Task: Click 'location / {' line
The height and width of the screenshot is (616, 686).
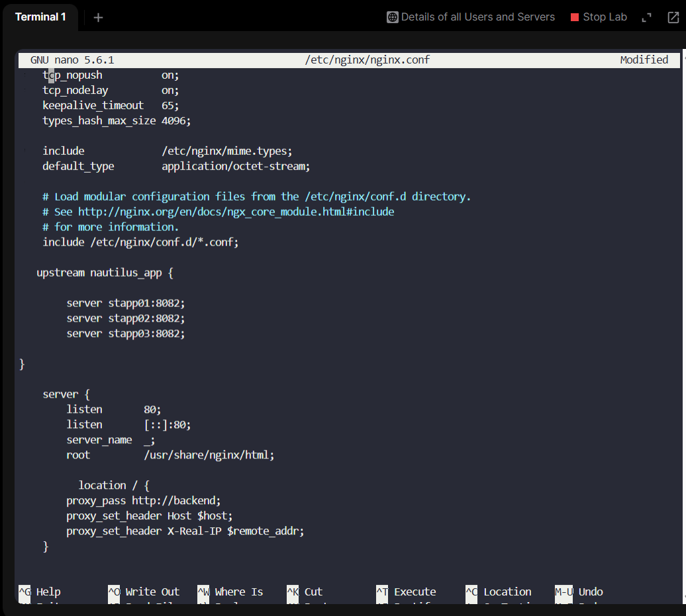Action: (x=114, y=485)
